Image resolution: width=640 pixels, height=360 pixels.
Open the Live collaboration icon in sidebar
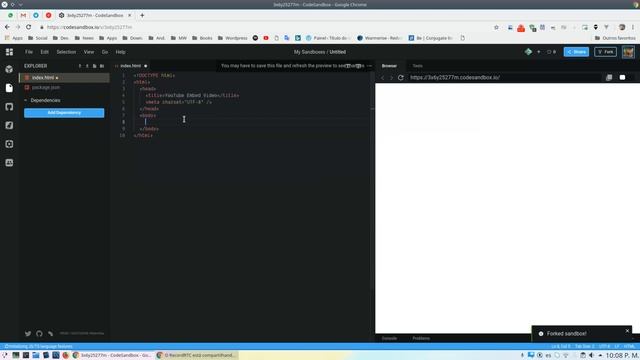[9, 163]
